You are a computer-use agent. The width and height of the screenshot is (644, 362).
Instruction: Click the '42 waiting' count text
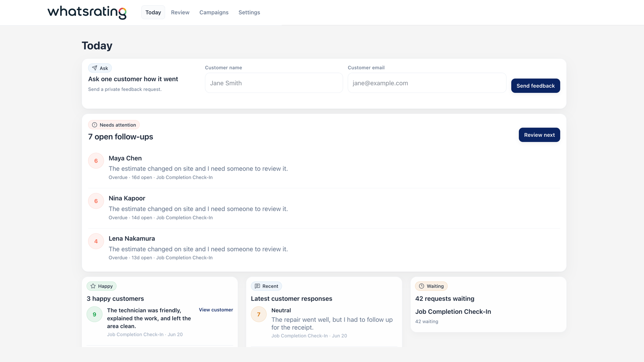[427, 321]
